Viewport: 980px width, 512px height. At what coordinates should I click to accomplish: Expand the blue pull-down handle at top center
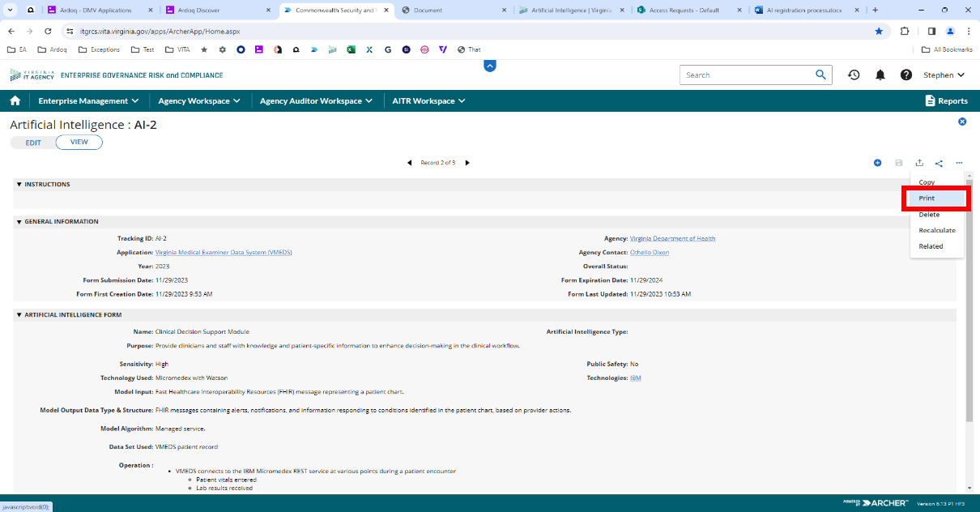(x=489, y=66)
